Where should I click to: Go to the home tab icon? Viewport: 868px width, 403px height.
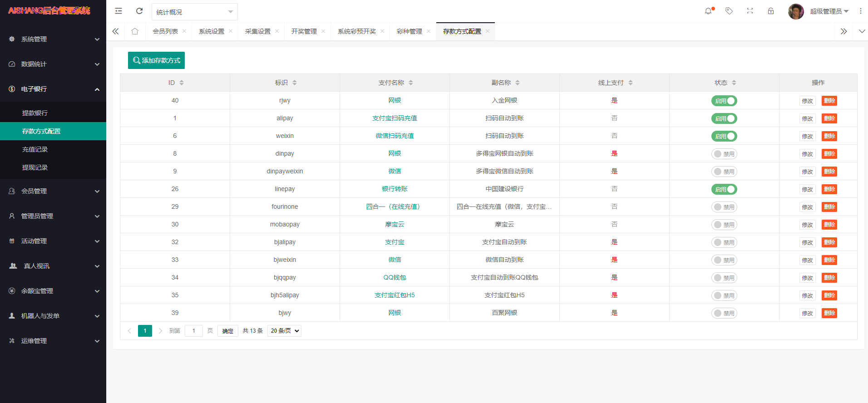[x=135, y=31]
